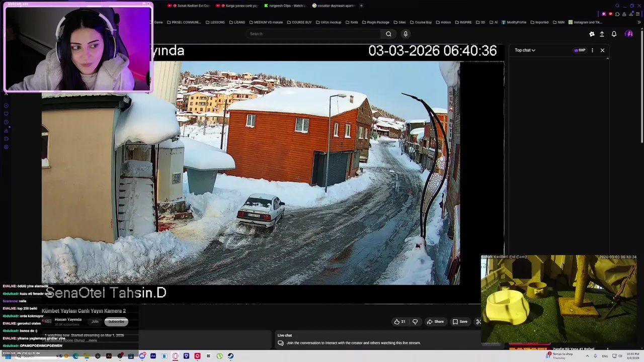Open the user avatar menu in the header

point(628,34)
